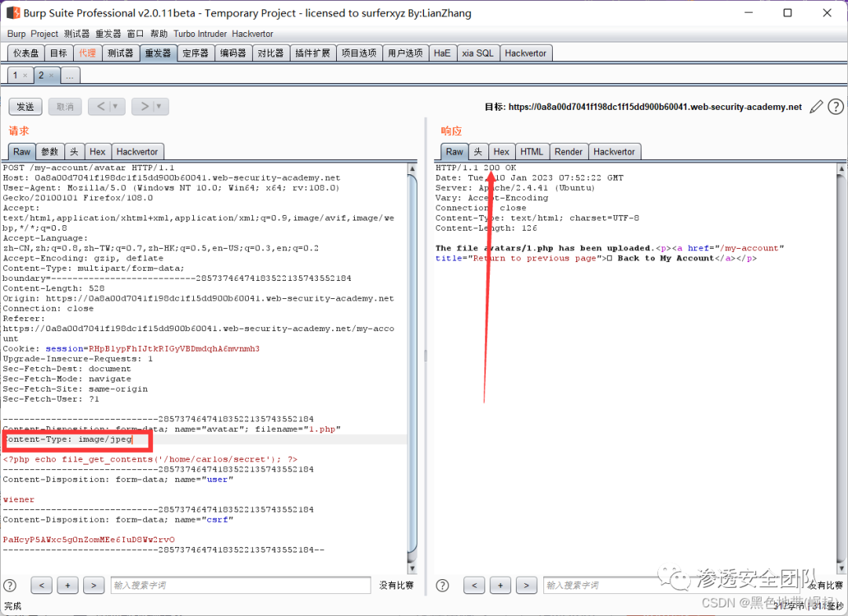The width and height of the screenshot is (848, 616).
Task: Select repeater tab 1
Action: (x=15, y=75)
